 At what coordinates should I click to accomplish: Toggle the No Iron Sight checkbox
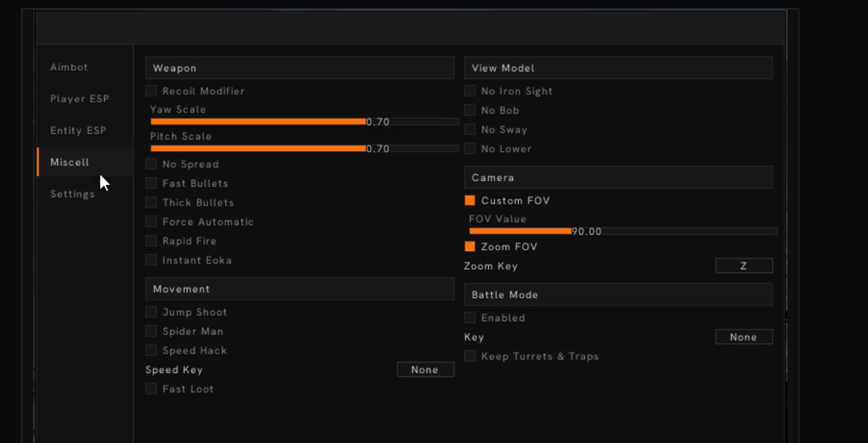pyautogui.click(x=470, y=91)
